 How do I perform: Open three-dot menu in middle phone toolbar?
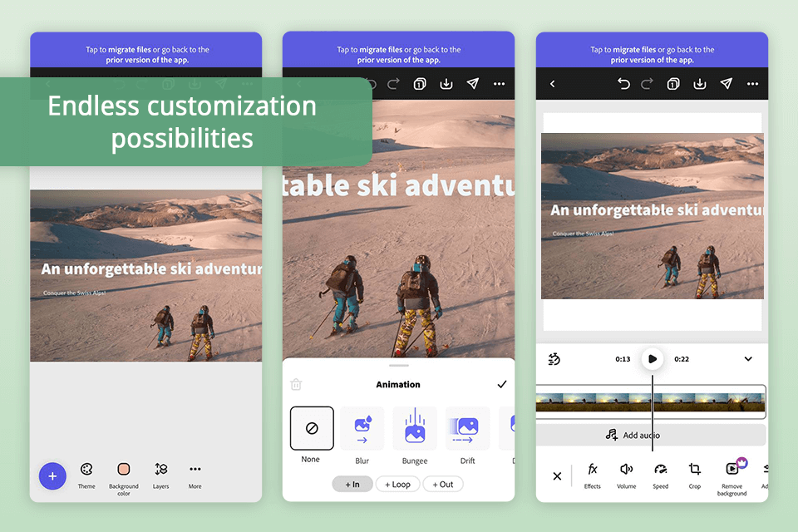pyautogui.click(x=500, y=83)
